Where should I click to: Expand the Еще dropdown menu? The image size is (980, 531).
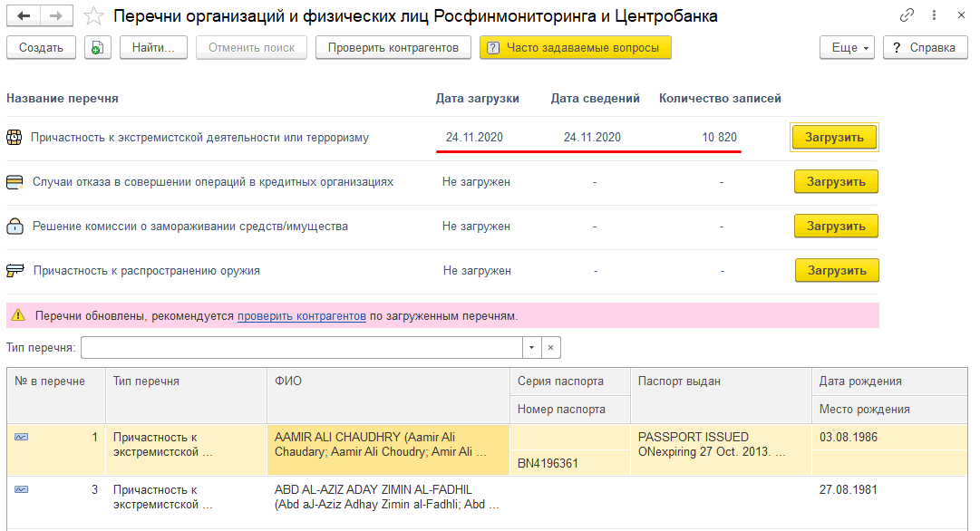point(847,47)
